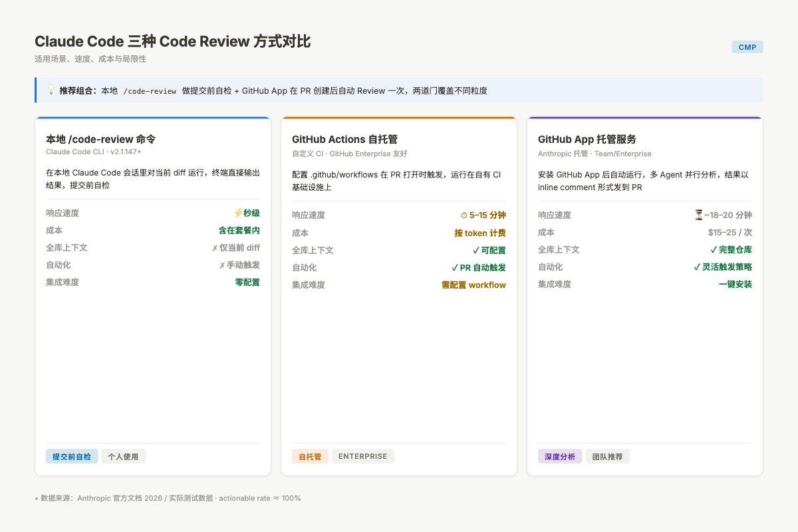Click the 提交前自检 tag
The width and height of the screenshot is (798, 532).
pos(72,457)
